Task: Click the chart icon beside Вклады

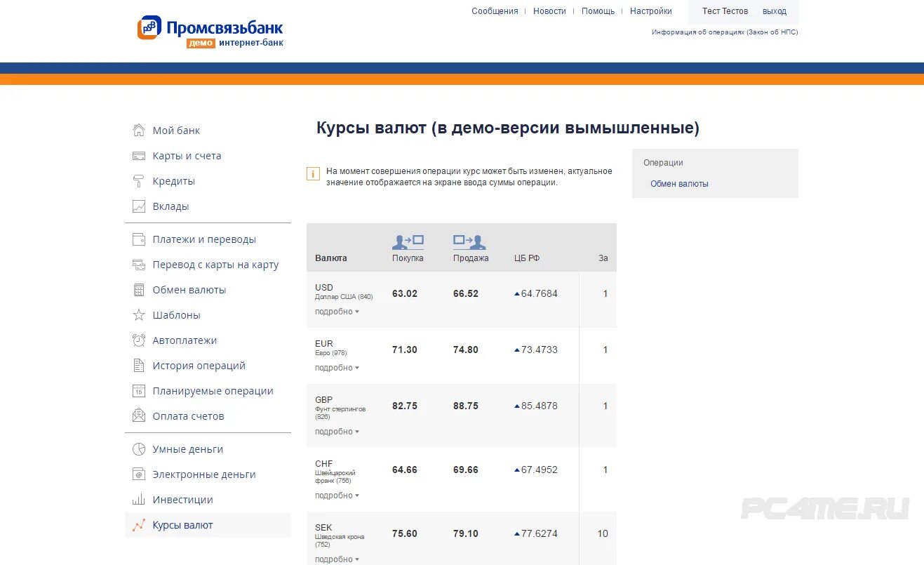Action: pos(139,206)
